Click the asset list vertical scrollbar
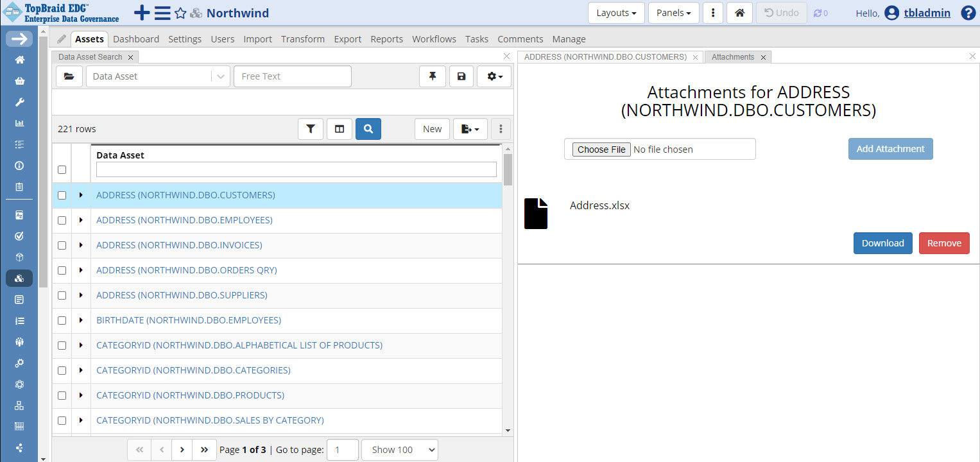Viewport: 980px width, 462px height. click(508, 289)
